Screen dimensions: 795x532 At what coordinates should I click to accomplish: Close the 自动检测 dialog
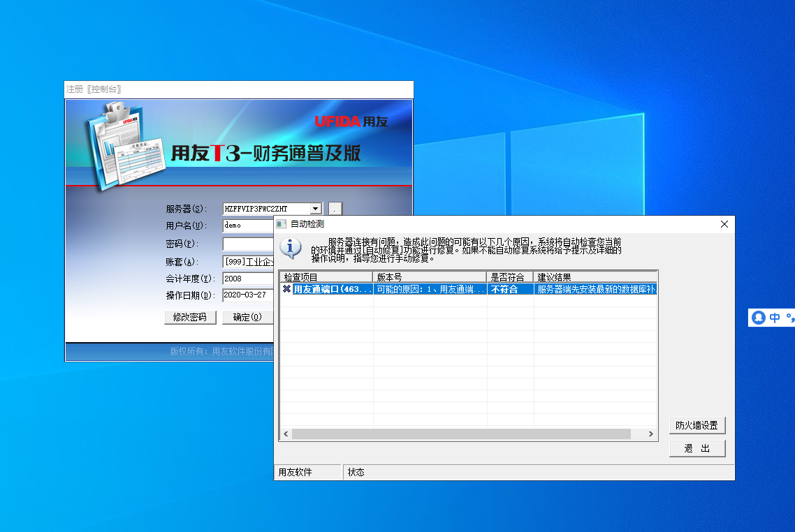tap(724, 224)
